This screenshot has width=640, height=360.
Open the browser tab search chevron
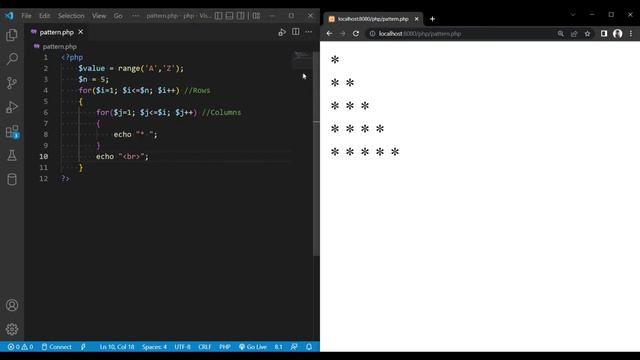click(573, 14)
